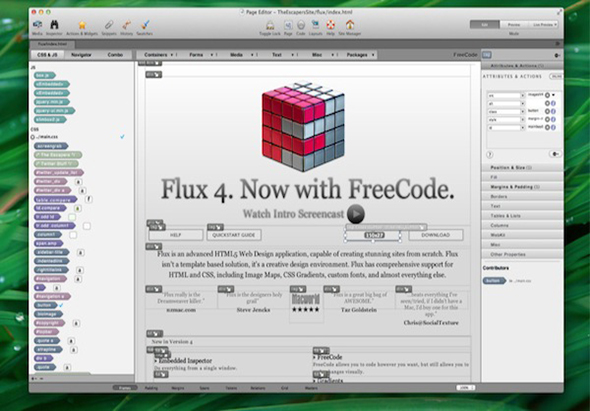Expand the Margins & Padding section

coord(522,187)
